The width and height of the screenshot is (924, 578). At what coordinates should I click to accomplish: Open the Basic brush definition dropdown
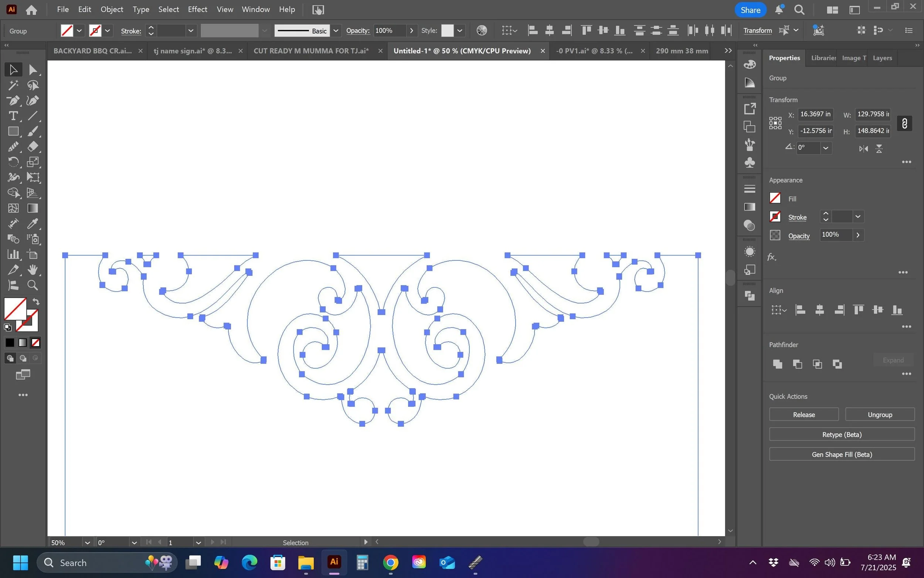[336, 31]
